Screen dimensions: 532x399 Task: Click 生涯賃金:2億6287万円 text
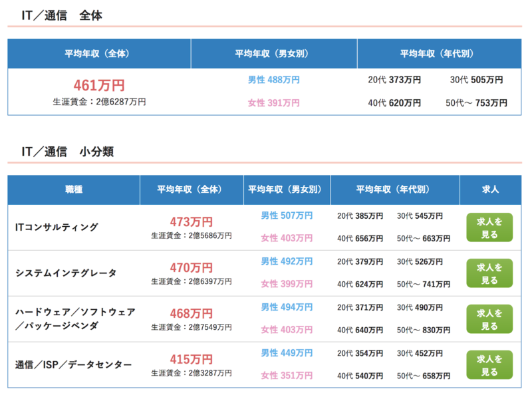point(99,102)
